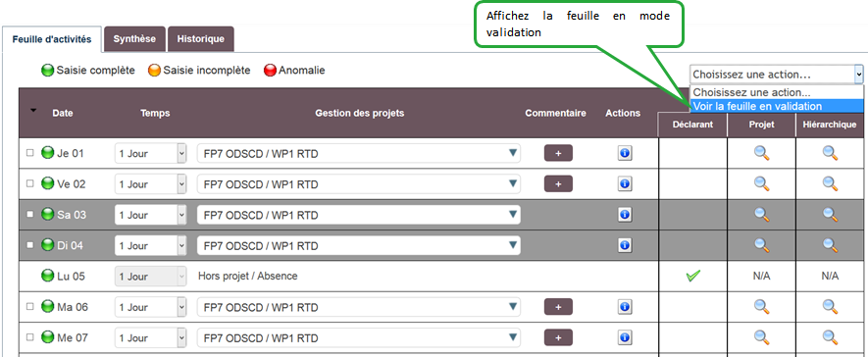Check the Sa 03 row checkbox
The height and width of the screenshot is (357, 868).
coord(30,215)
